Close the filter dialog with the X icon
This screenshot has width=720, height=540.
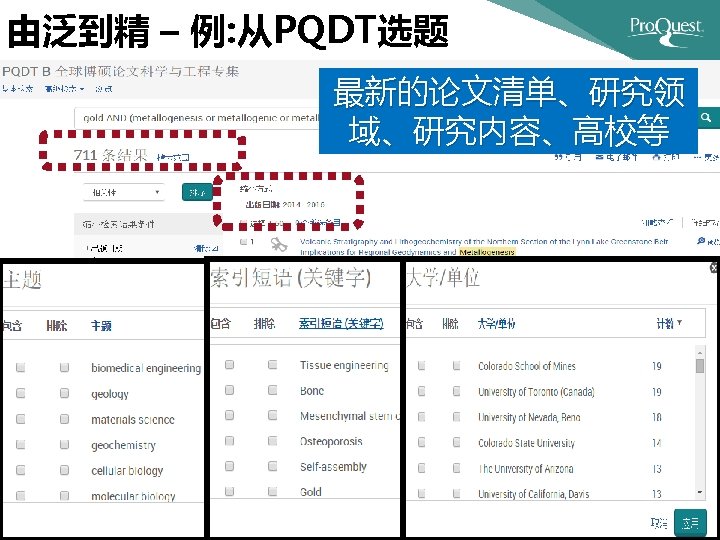coord(714,268)
